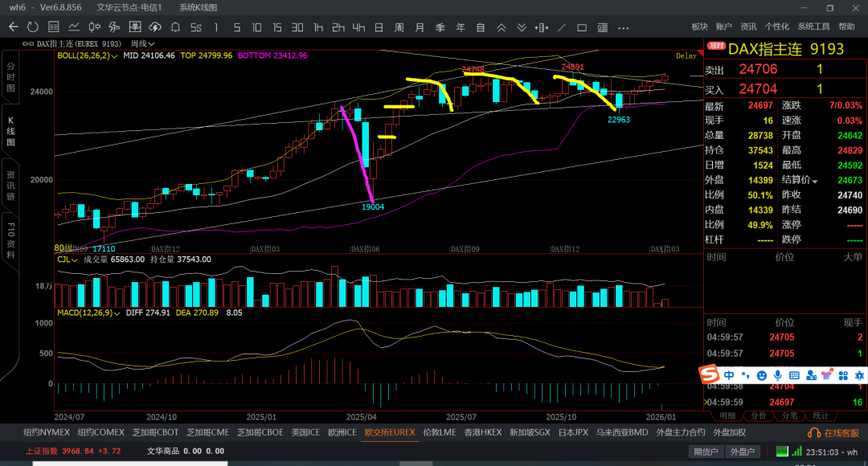
Task: Open 在线客服 online support link
Action: pyautogui.click(x=833, y=433)
